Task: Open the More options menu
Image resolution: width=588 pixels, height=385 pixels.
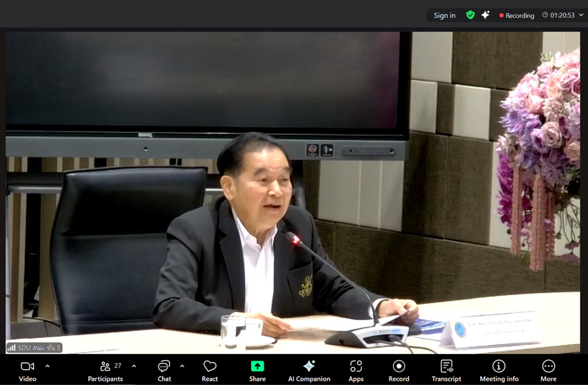Action: pyautogui.click(x=548, y=370)
